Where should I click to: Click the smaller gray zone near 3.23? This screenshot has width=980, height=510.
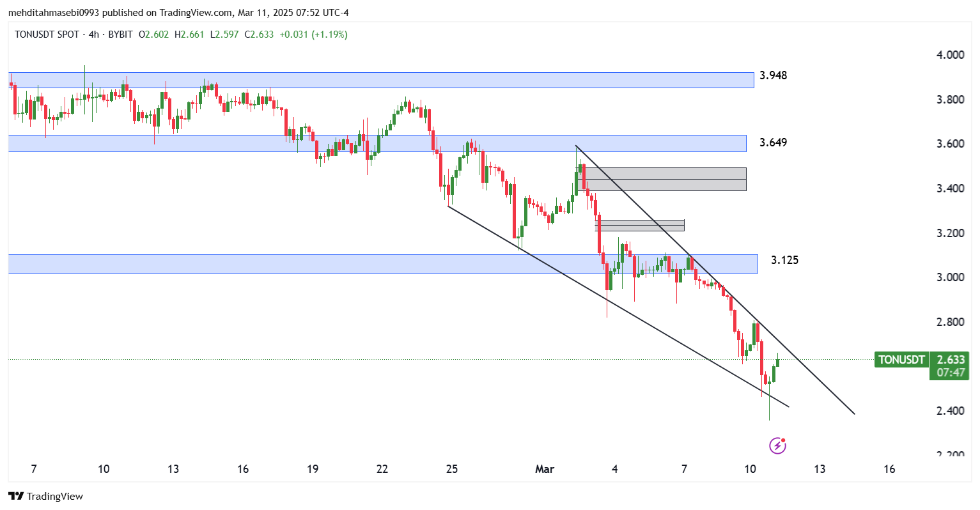tap(640, 225)
